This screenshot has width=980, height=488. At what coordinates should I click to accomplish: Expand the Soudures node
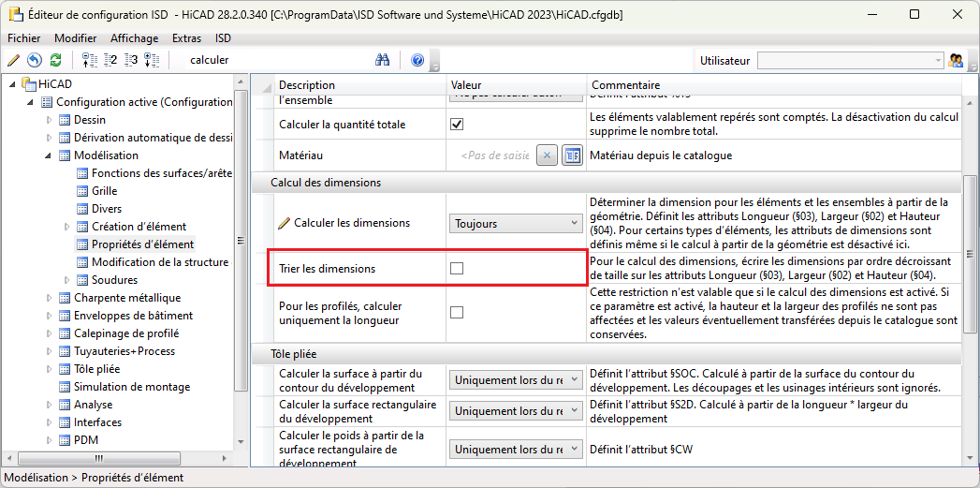pos(66,280)
